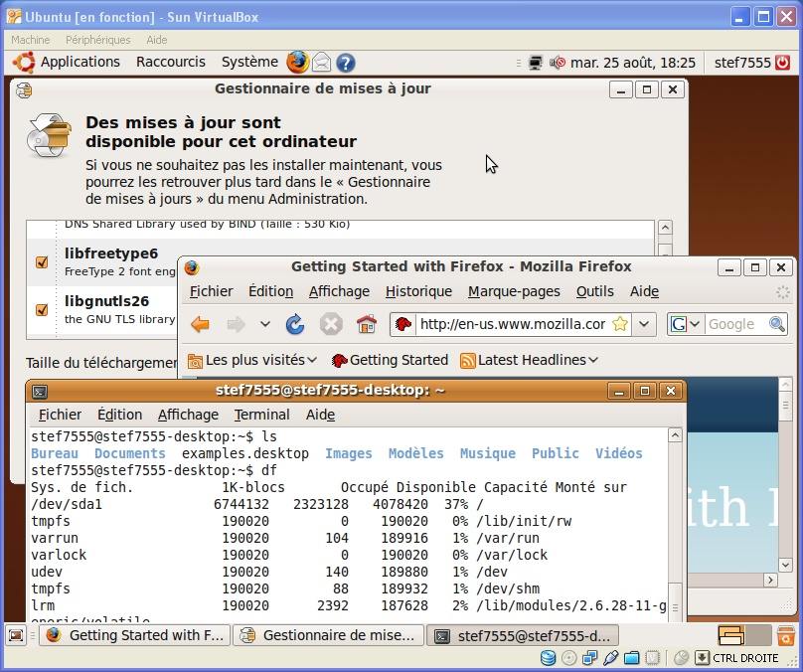Click the update list scrollbar up arrow

[x=665, y=228]
